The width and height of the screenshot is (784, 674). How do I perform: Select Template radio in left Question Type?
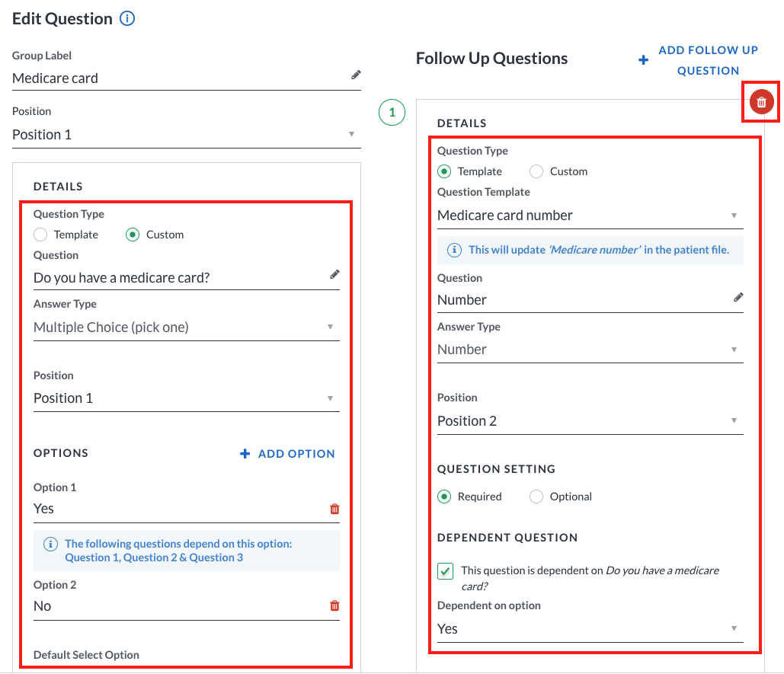tap(40, 235)
